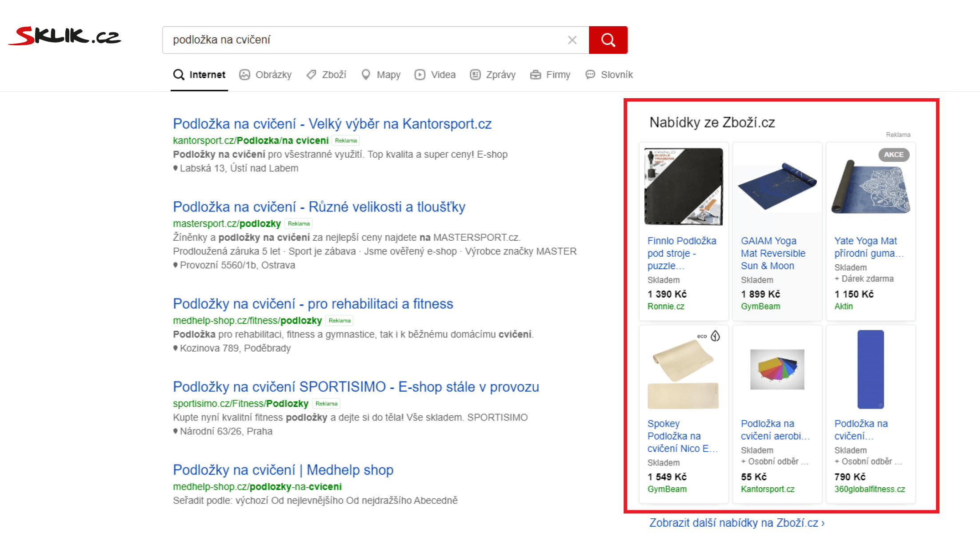Click the Yate blue mandala mat image
980x553 pixels.
(x=871, y=187)
